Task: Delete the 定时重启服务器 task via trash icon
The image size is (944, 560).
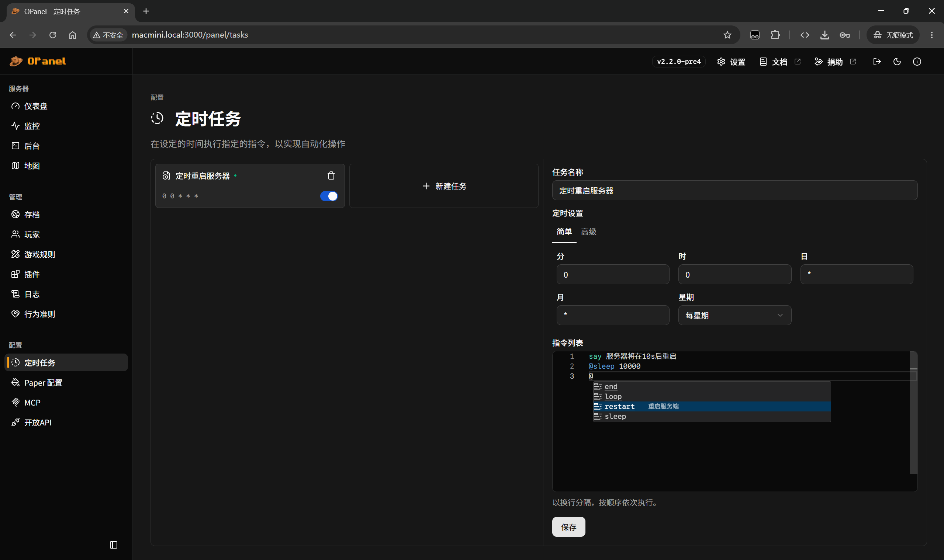Action: coord(331,175)
